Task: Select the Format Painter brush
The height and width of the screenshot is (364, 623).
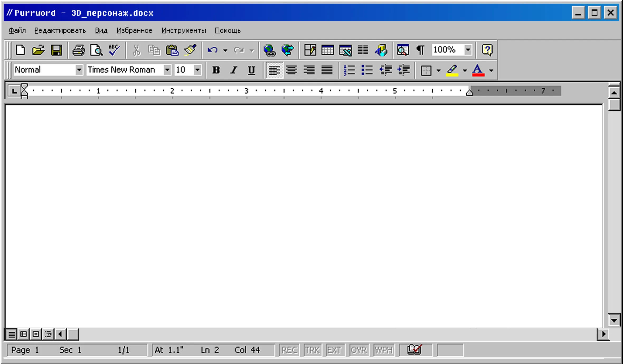Action: pyautogui.click(x=190, y=50)
